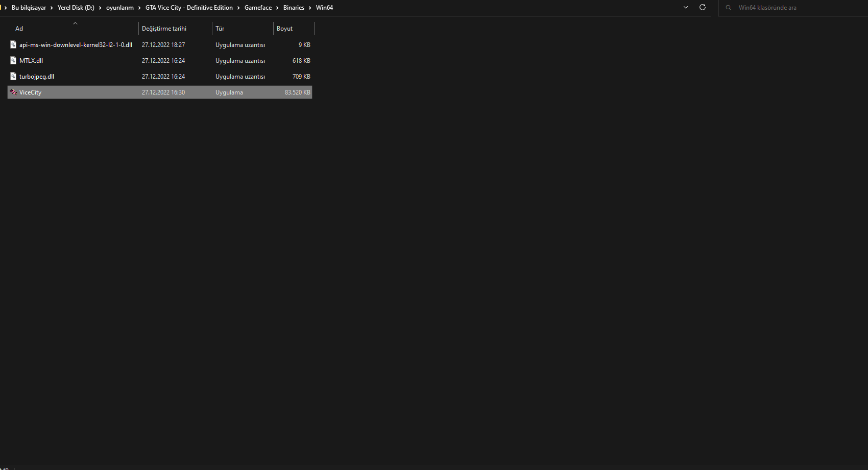868x470 pixels.
Task: Expand chevron after GTA Vice City breadcrumb
Action: (238, 8)
